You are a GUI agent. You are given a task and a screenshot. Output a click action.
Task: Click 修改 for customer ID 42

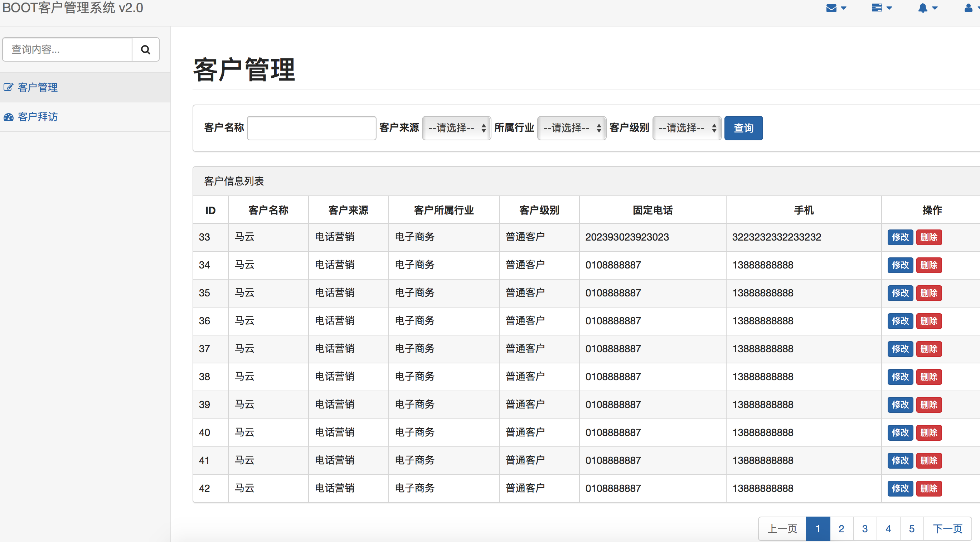pos(900,488)
